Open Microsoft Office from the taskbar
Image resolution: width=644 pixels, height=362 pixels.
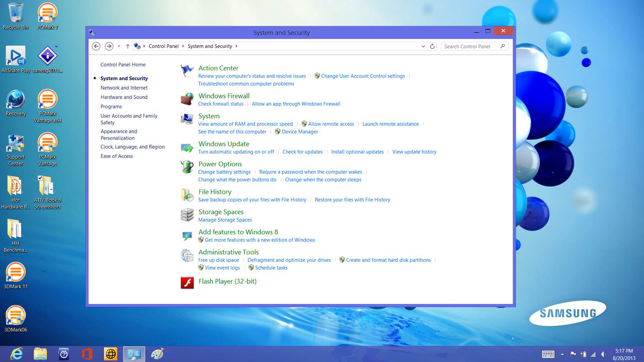[87, 354]
